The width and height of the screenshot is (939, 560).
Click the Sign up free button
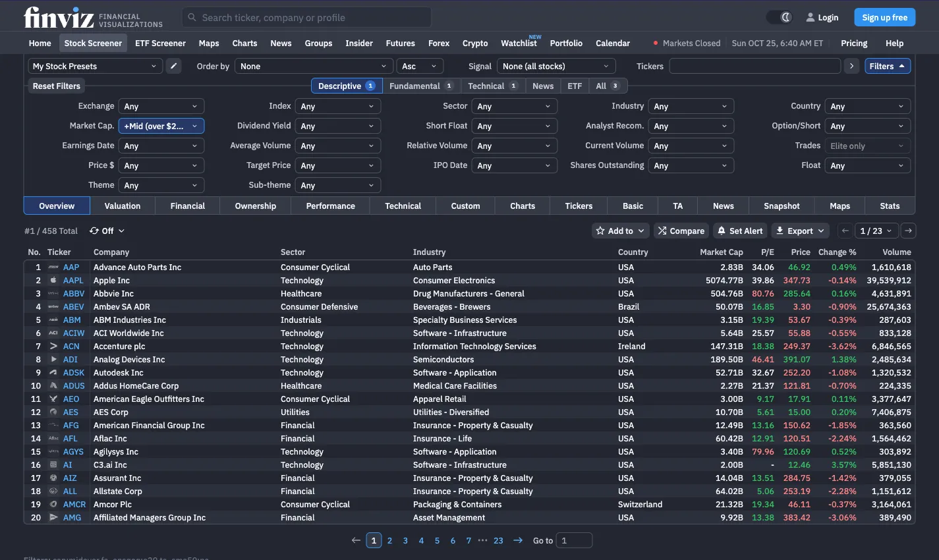click(x=884, y=17)
